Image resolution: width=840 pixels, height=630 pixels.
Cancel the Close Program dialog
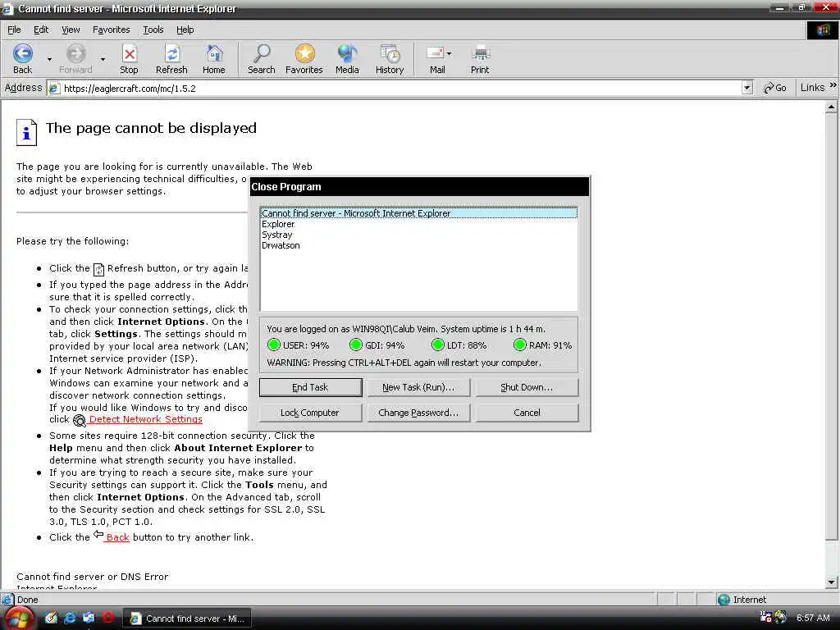(x=527, y=413)
